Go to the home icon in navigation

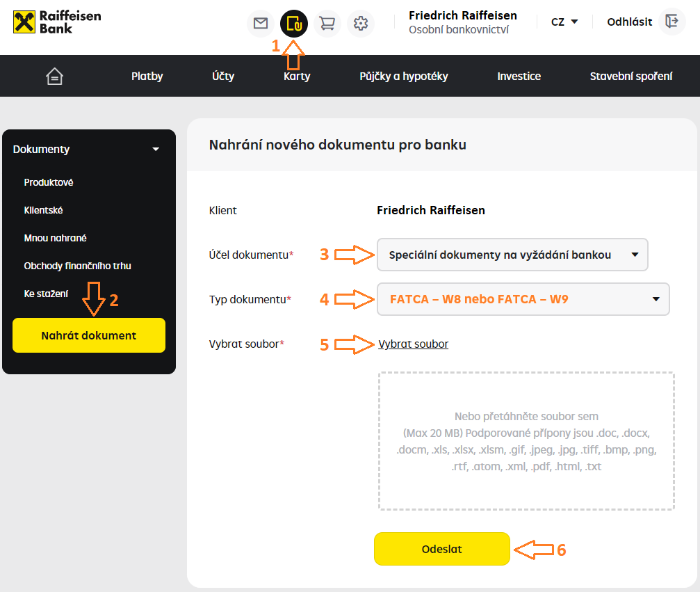point(54,77)
